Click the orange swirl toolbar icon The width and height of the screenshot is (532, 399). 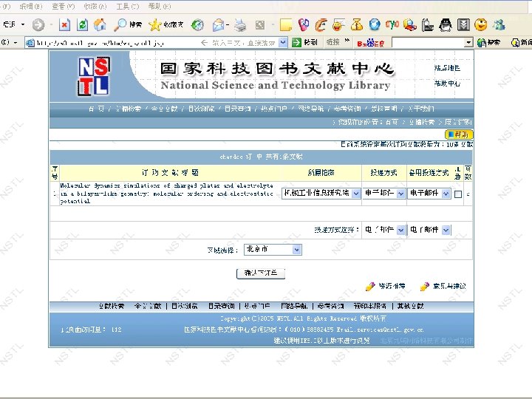coord(321,25)
